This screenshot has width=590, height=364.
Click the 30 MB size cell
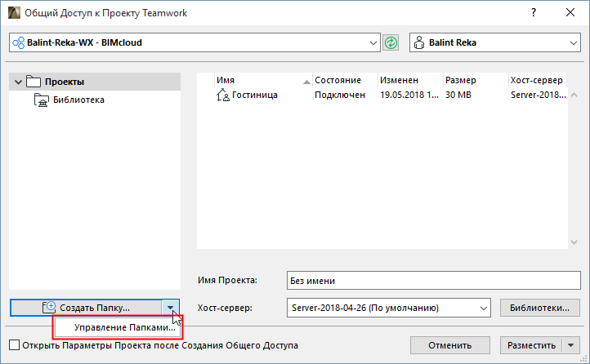point(458,95)
